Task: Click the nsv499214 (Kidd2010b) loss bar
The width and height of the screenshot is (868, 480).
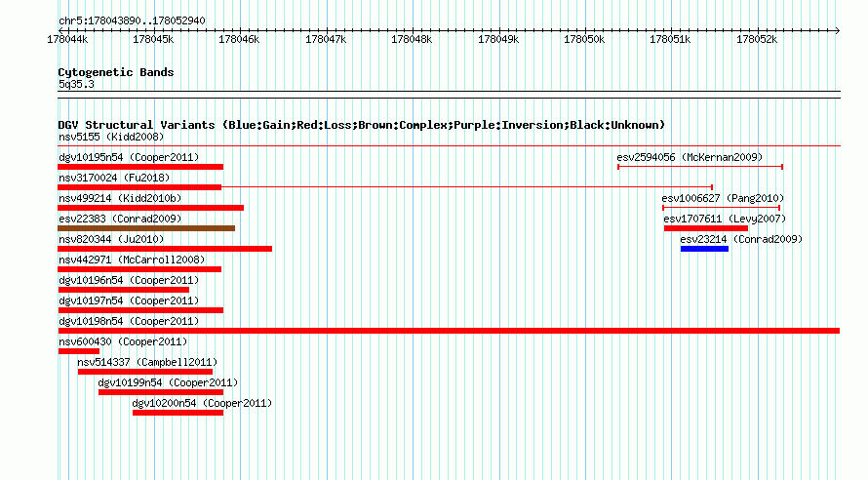Action: click(x=150, y=208)
